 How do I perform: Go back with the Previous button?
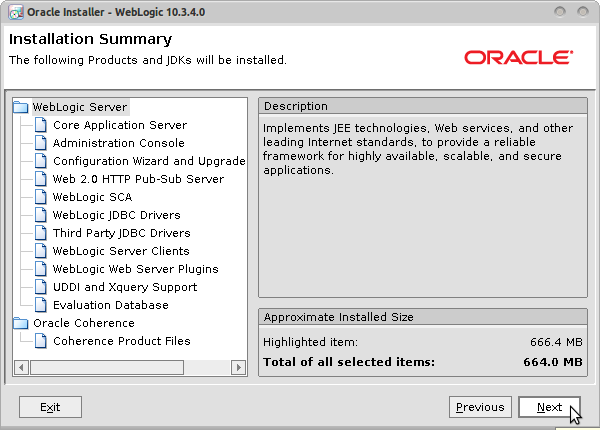(480, 407)
